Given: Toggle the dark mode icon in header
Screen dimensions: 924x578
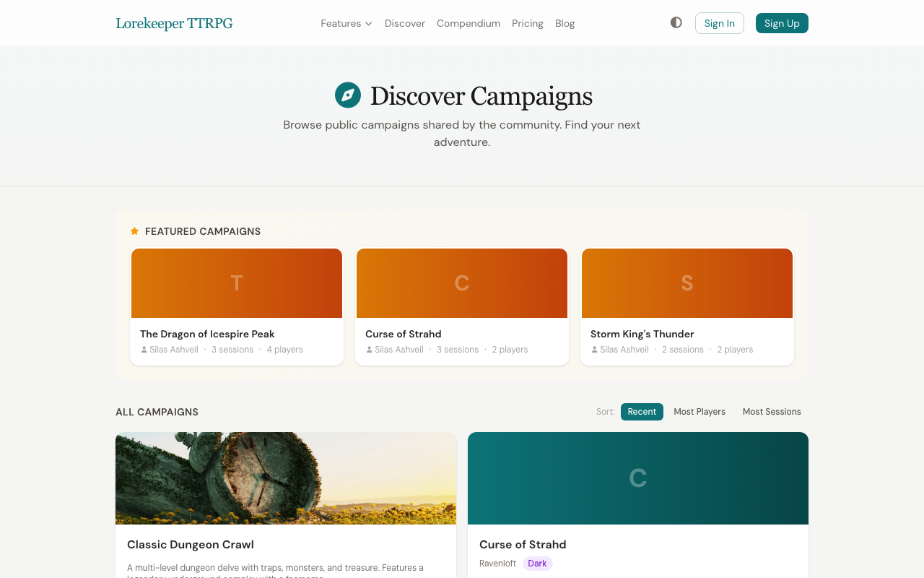Looking at the screenshot, I should coord(676,22).
